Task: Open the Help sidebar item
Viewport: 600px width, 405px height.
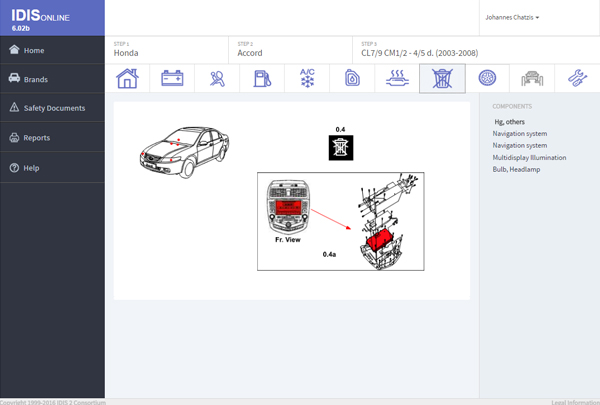Action: [52, 167]
